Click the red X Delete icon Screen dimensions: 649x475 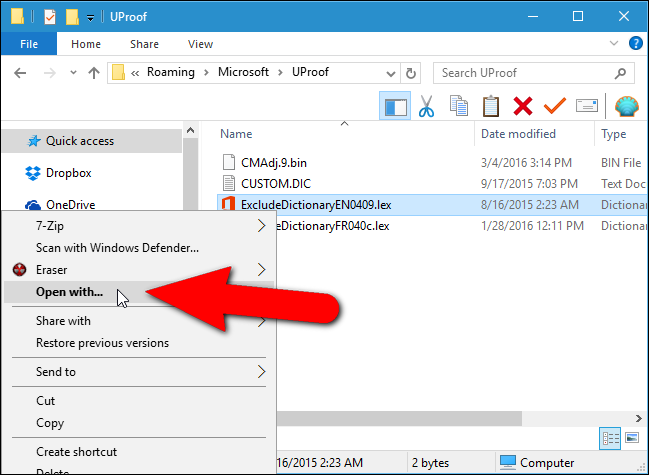523,106
